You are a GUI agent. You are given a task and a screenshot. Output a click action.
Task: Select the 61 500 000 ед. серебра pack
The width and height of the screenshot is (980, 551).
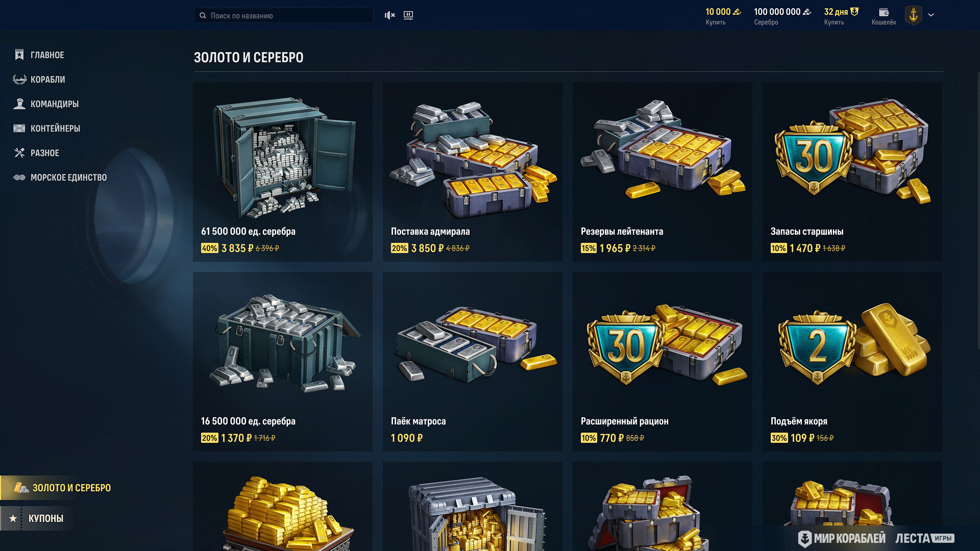[283, 172]
